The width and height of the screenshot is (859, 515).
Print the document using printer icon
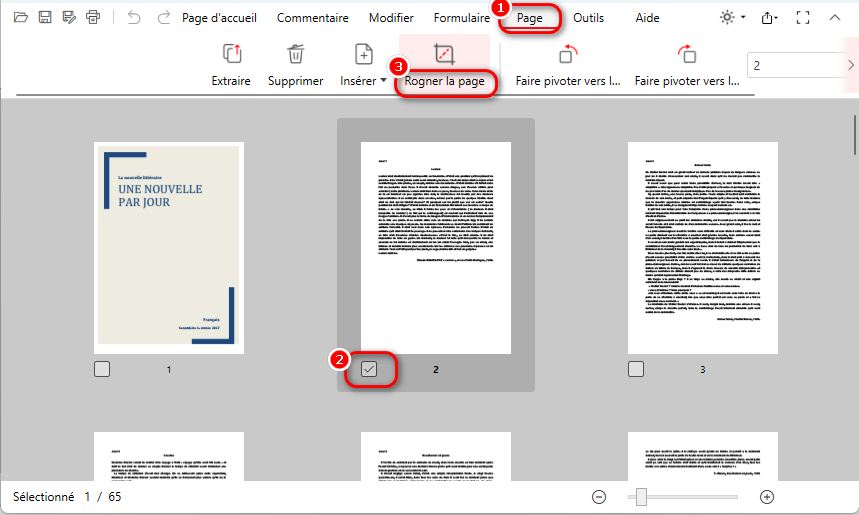(x=93, y=18)
